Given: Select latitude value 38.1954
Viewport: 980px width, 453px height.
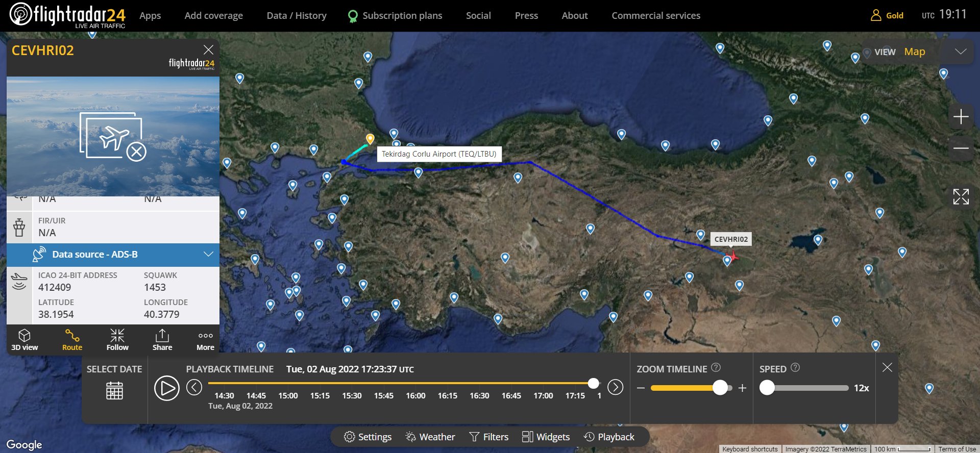Looking at the screenshot, I should click(56, 314).
